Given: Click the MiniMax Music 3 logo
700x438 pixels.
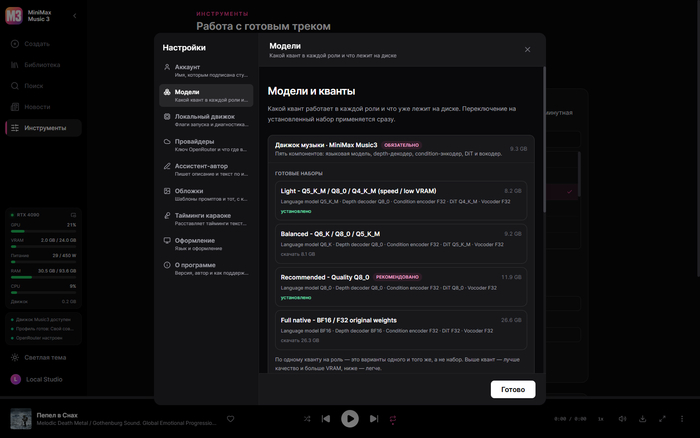Looking at the screenshot, I should pos(14,16).
